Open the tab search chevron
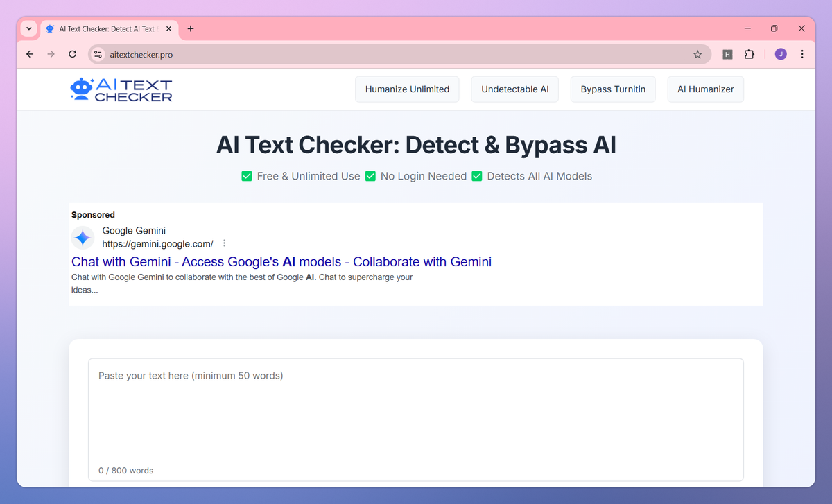Image resolution: width=832 pixels, height=504 pixels. (28, 28)
